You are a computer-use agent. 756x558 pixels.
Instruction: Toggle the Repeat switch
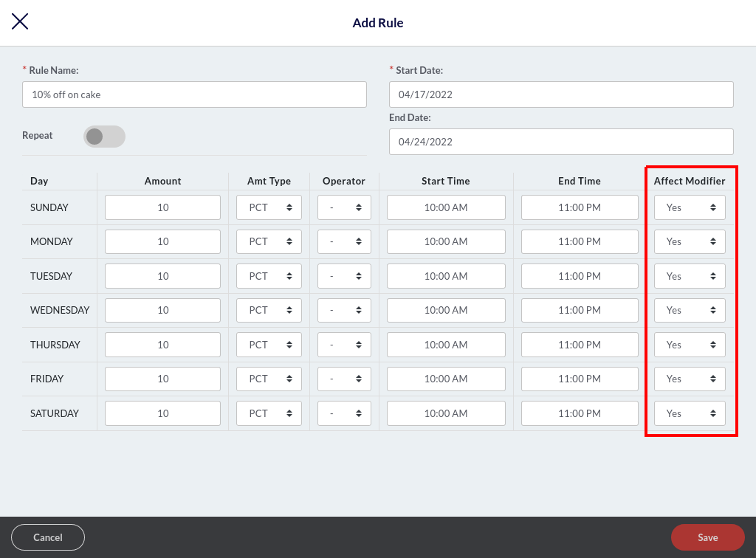coord(104,137)
